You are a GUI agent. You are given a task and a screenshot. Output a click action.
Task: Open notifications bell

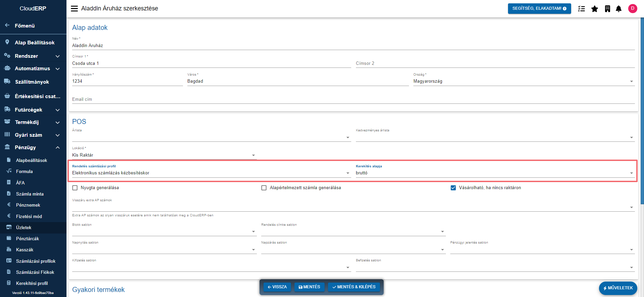click(x=619, y=9)
